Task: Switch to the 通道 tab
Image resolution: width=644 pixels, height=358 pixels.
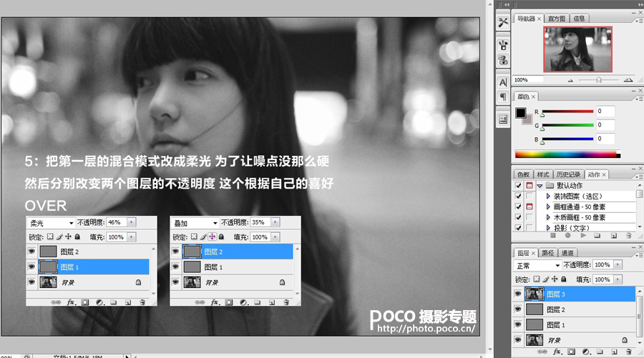Action: coord(567,253)
